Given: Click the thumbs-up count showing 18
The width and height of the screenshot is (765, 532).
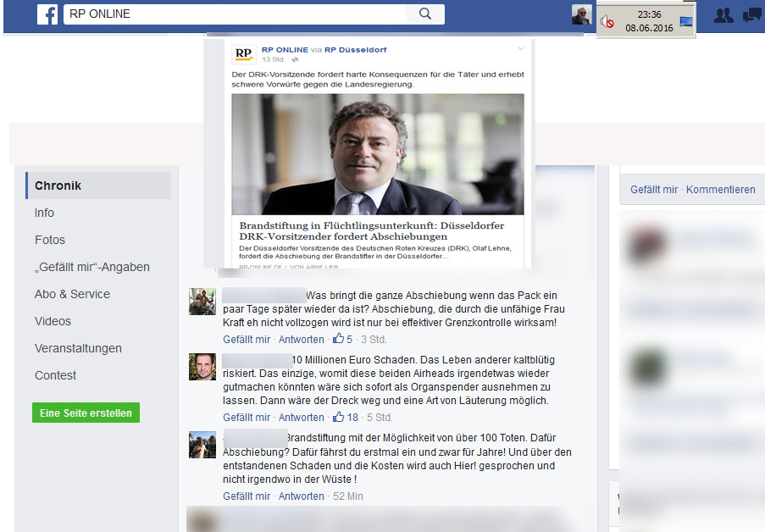Looking at the screenshot, I should pyautogui.click(x=346, y=418).
